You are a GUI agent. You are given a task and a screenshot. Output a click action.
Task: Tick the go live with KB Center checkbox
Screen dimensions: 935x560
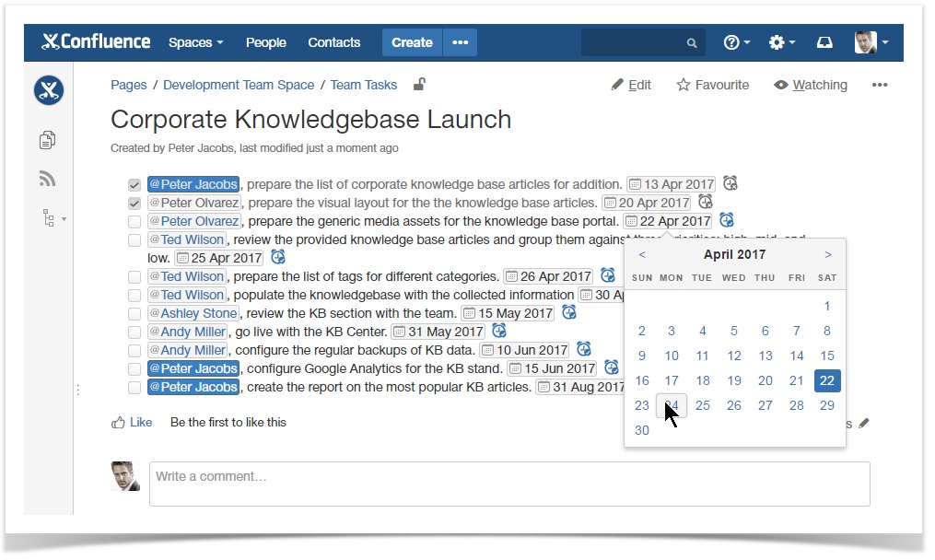click(x=134, y=332)
